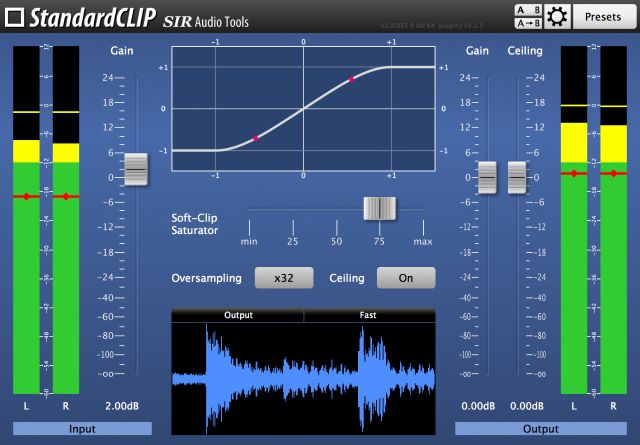Image resolution: width=640 pixels, height=445 pixels.
Task: Toggle the Ceiling On button
Action: [406, 278]
